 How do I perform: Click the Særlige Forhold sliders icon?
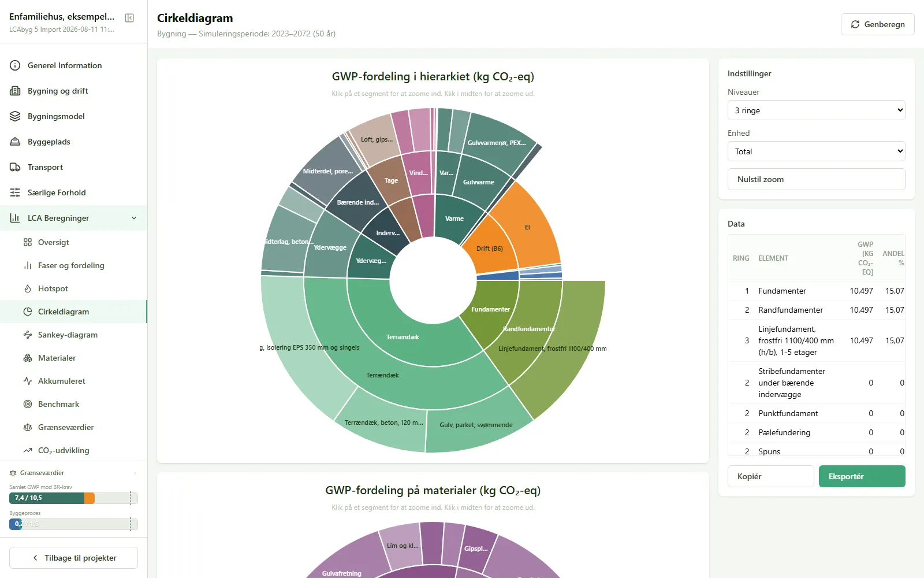[x=15, y=192]
